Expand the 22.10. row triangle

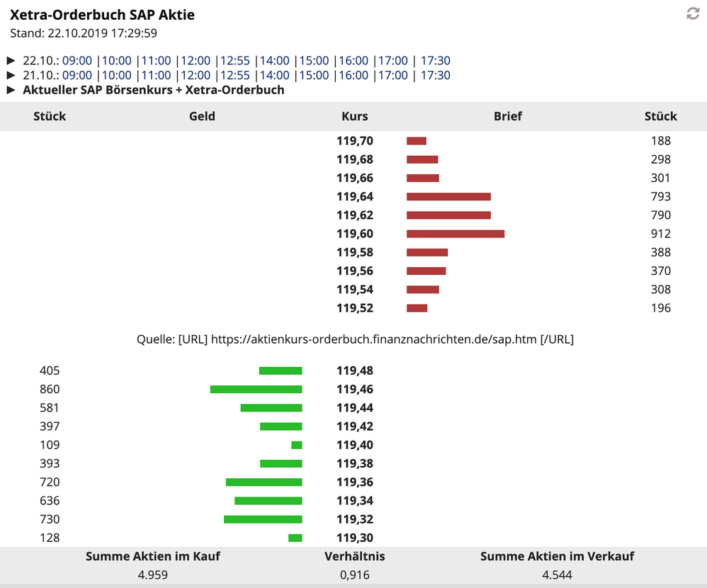(x=11, y=61)
